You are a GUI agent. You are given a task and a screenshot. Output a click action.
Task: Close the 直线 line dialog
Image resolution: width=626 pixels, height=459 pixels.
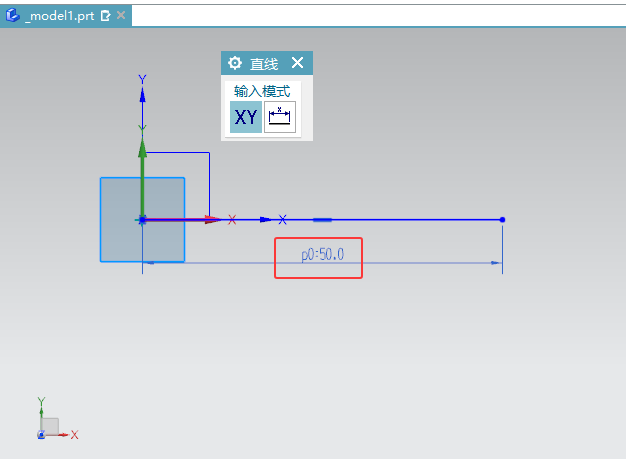[x=297, y=63]
